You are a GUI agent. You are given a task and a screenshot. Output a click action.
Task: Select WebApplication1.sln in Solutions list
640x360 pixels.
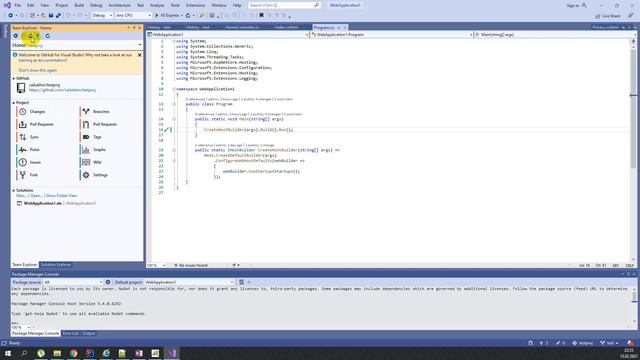click(x=42, y=203)
